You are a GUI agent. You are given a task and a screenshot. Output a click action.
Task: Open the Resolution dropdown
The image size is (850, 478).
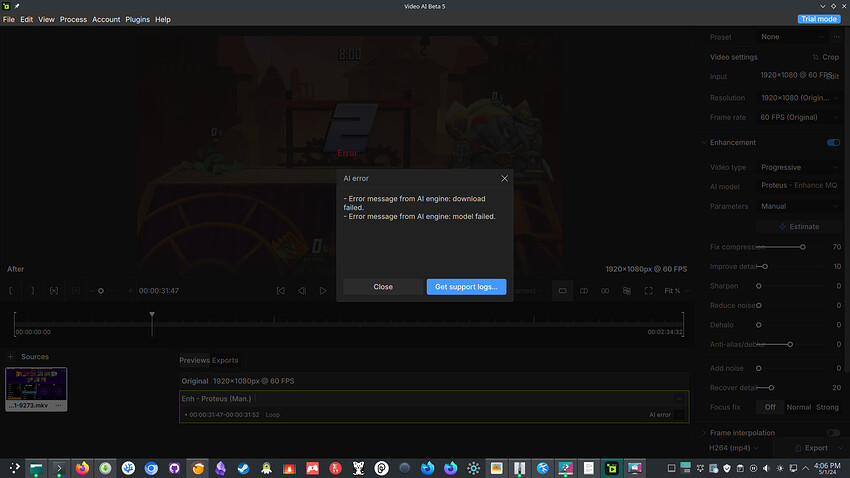pyautogui.click(x=799, y=98)
